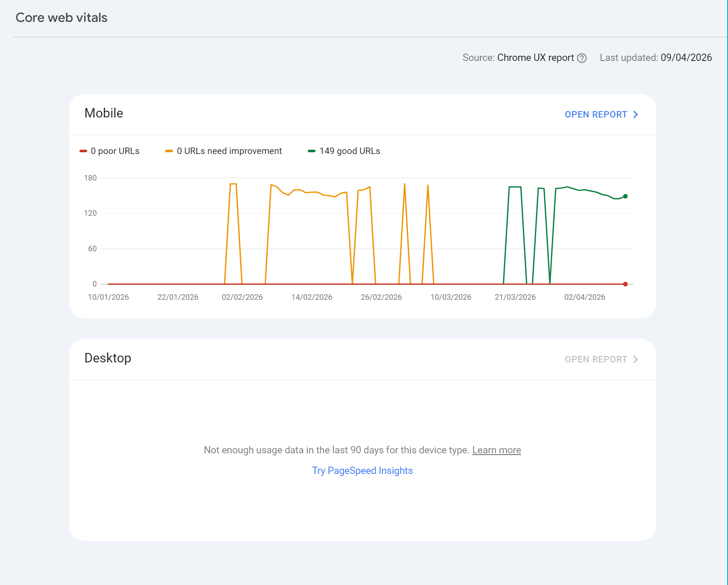This screenshot has width=728, height=585.
Task: Click the blue chevron next to Mobile OPEN REPORT
Action: coord(636,115)
